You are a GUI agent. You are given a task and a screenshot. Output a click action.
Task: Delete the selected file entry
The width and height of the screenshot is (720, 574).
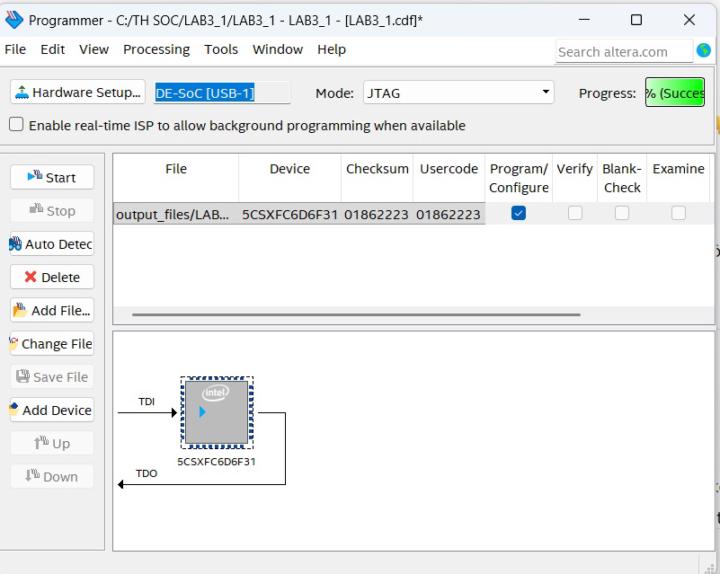52,277
